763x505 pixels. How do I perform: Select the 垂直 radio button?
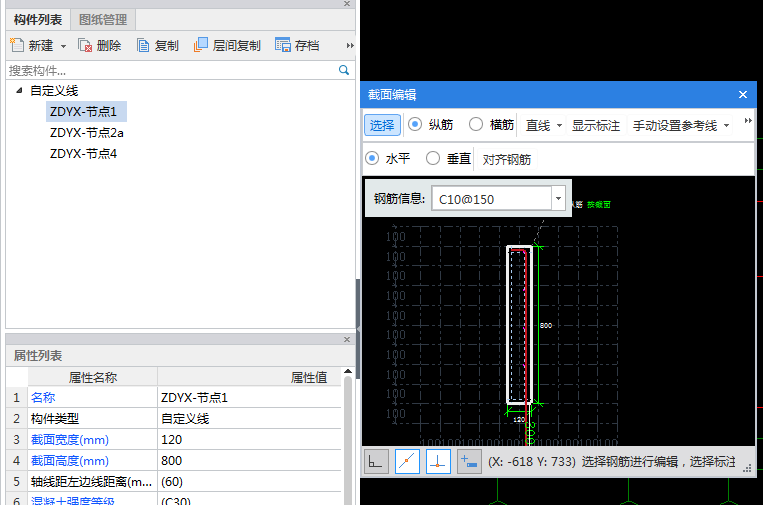[x=433, y=158]
